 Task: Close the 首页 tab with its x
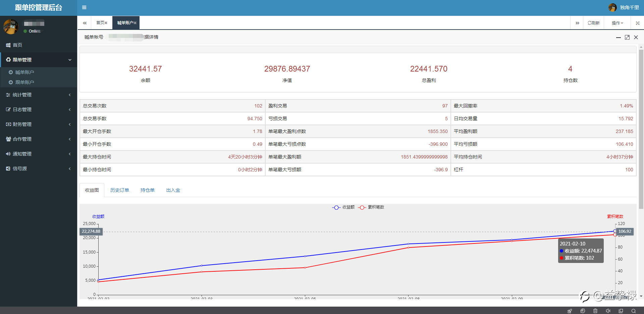click(106, 23)
